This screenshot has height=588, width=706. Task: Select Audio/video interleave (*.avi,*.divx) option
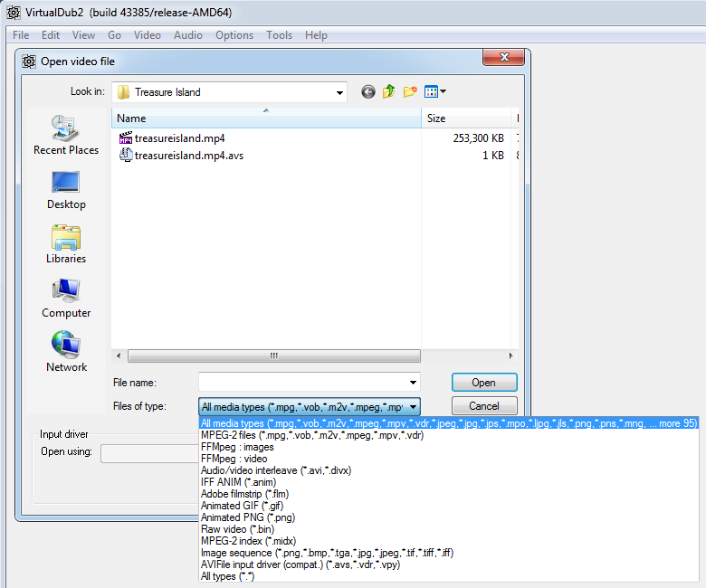pos(449,470)
